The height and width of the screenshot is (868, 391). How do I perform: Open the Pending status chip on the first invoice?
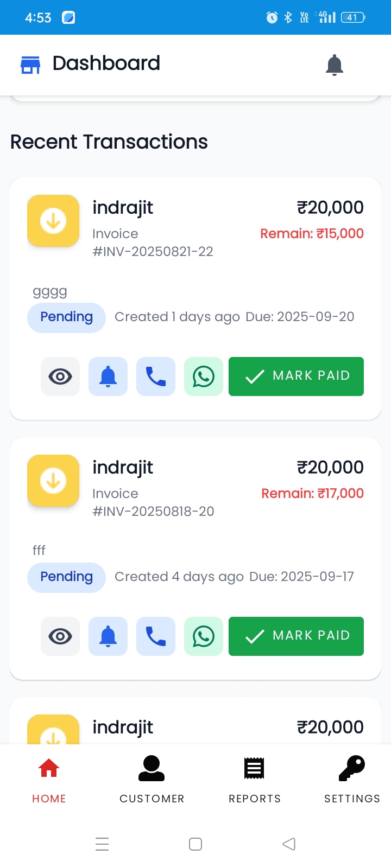[66, 317]
